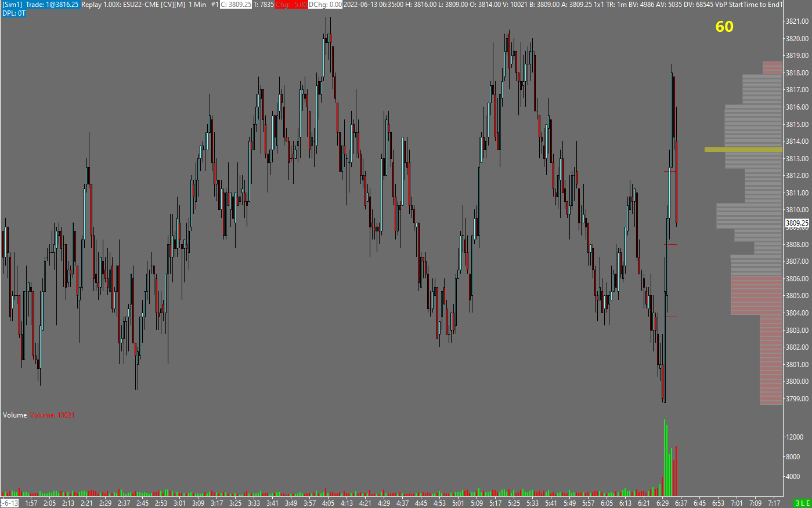Click the 2:37 time axis label
812x508 pixels.
click(124, 503)
